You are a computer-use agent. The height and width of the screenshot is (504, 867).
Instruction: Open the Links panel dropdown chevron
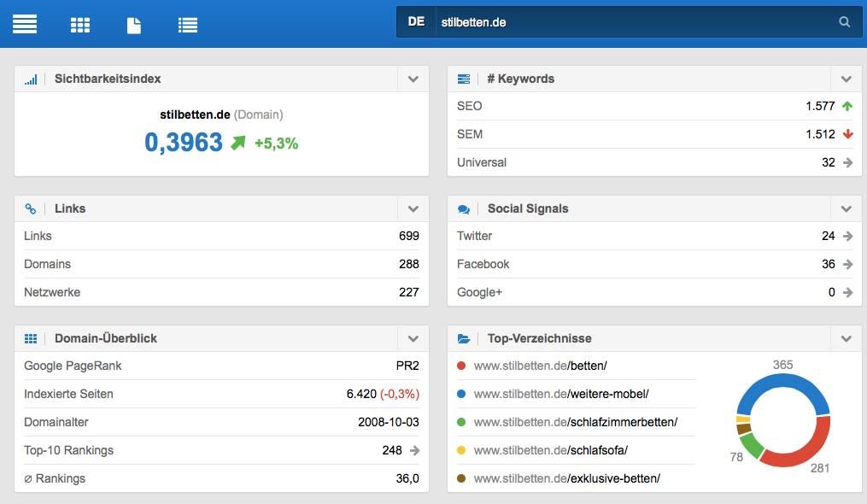tap(413, 209)
